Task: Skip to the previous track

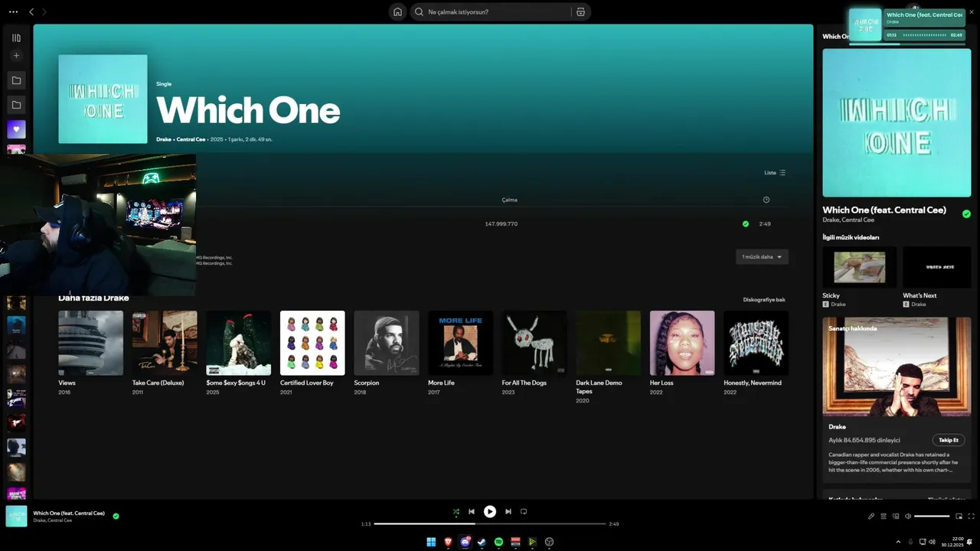Action: click(472, 512)
